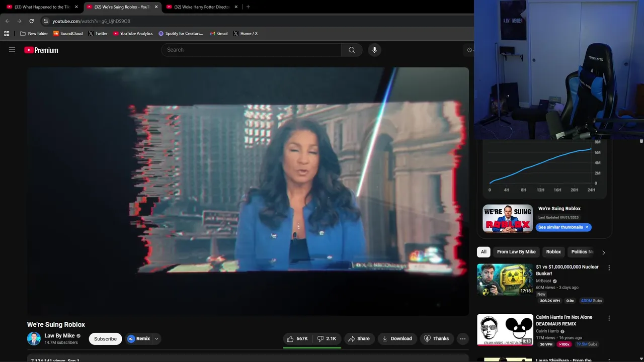The width and height of the screenshot is (644, 362).
Task: Open the YouTube hamburger guide menu
Action: [12, 50]
